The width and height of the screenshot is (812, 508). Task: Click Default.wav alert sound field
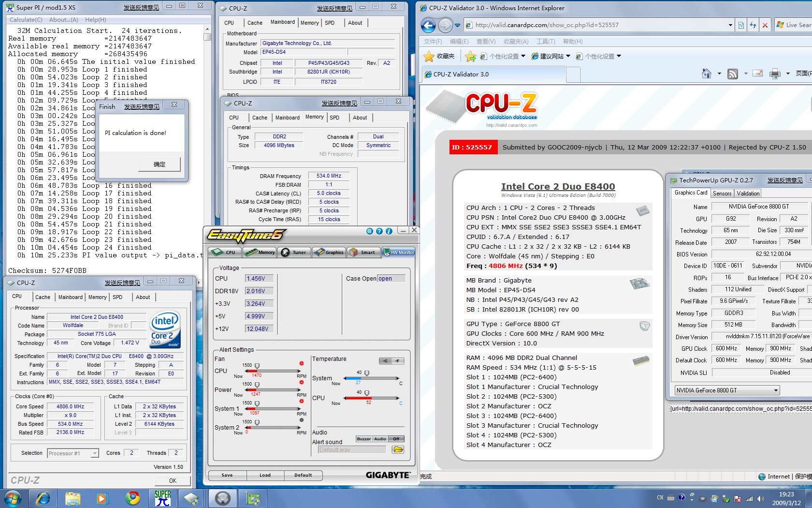tap(352, 450)
